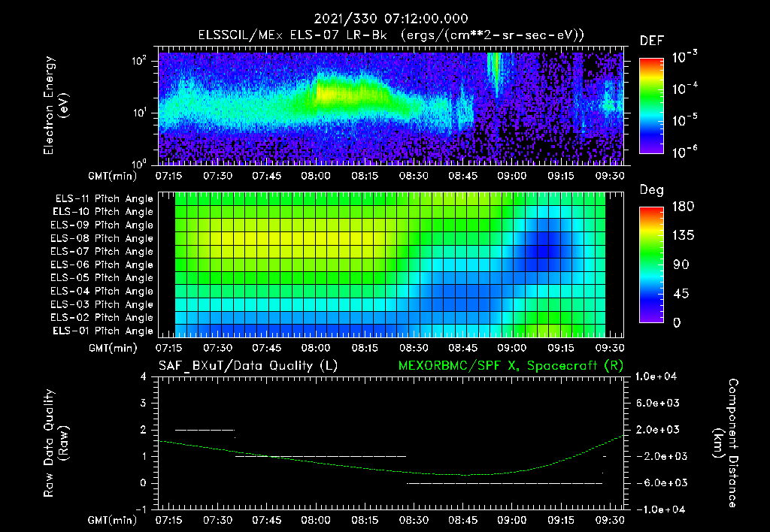The image size is (770, 532).
Task: Click the data quality line segment at level 1
Action: click(320, 456)
